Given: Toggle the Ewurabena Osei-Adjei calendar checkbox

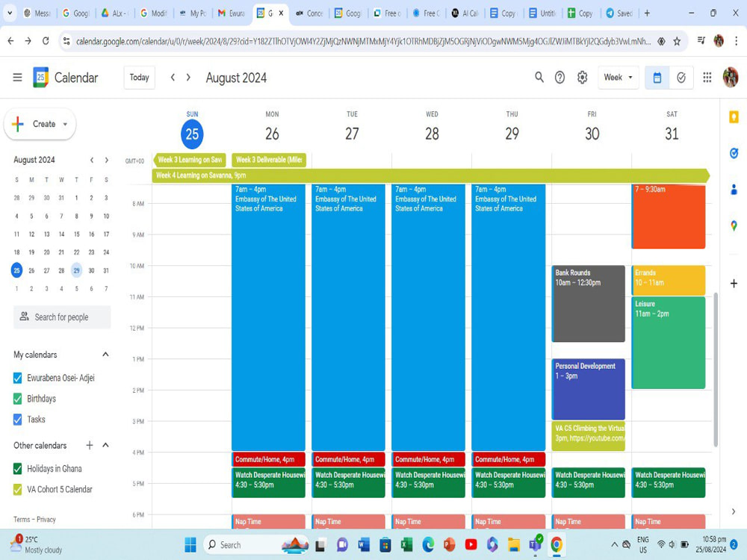Looking at the screenshot, I should pyautogui.click(x=18, y=378).
